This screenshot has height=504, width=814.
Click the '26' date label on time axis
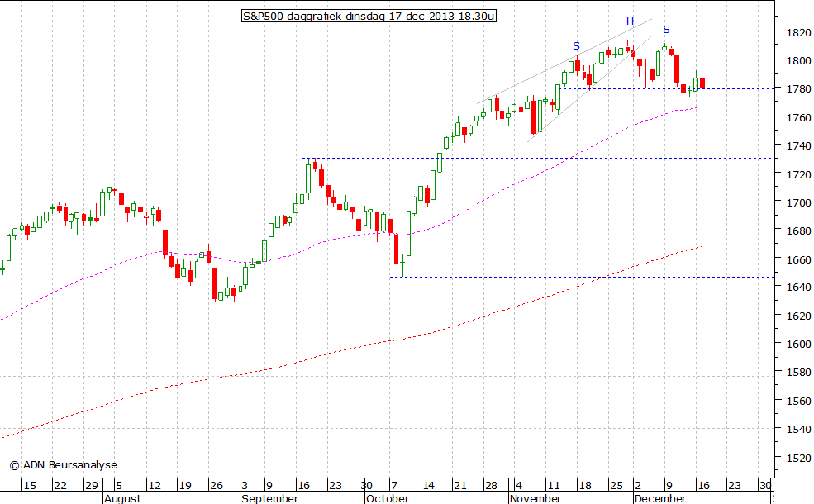click(217, 486)
